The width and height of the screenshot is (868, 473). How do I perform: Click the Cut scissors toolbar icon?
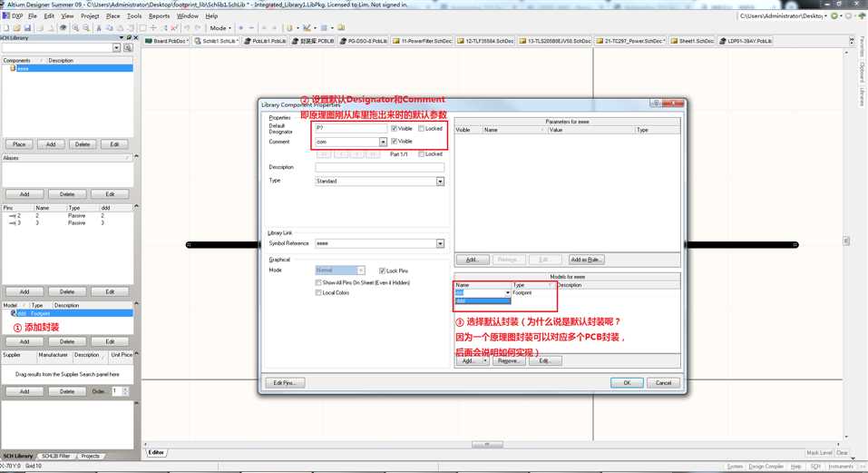99,28
